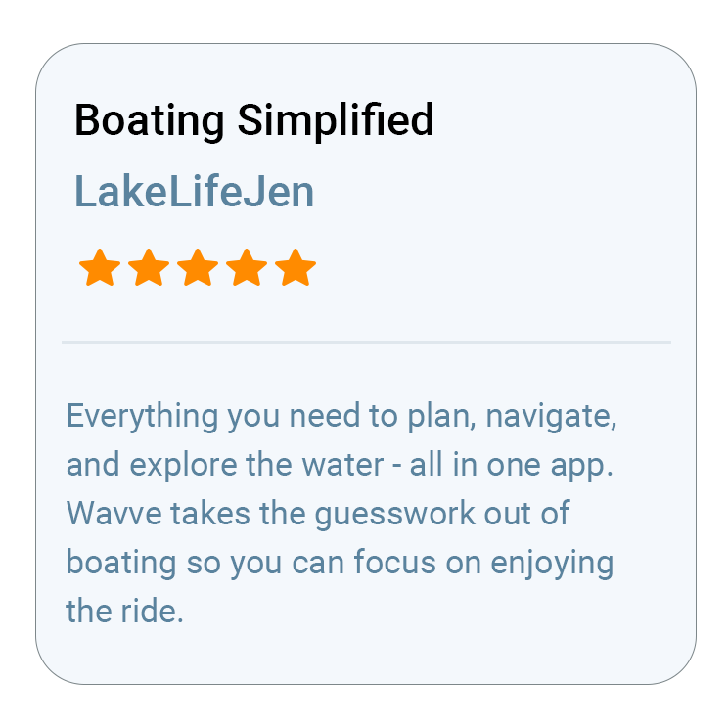Click the word "Boating" in the title
728x728 pixels.
point(150,121)
